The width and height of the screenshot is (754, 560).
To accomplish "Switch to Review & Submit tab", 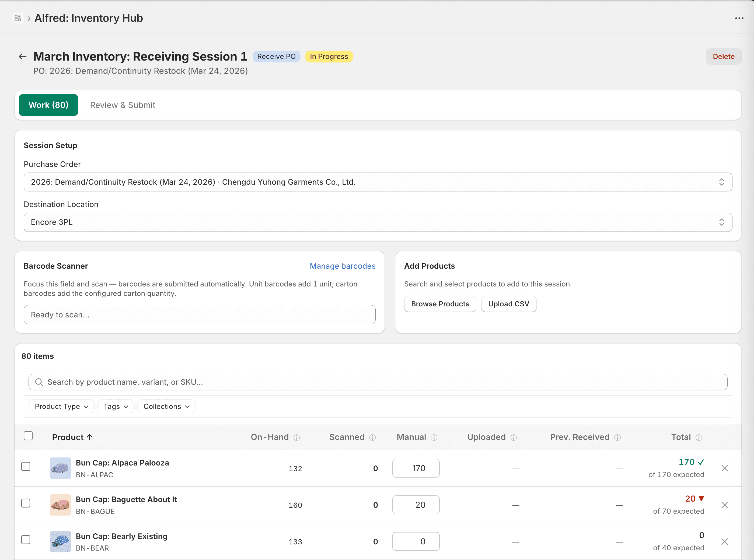I will [x=122, y=105].
